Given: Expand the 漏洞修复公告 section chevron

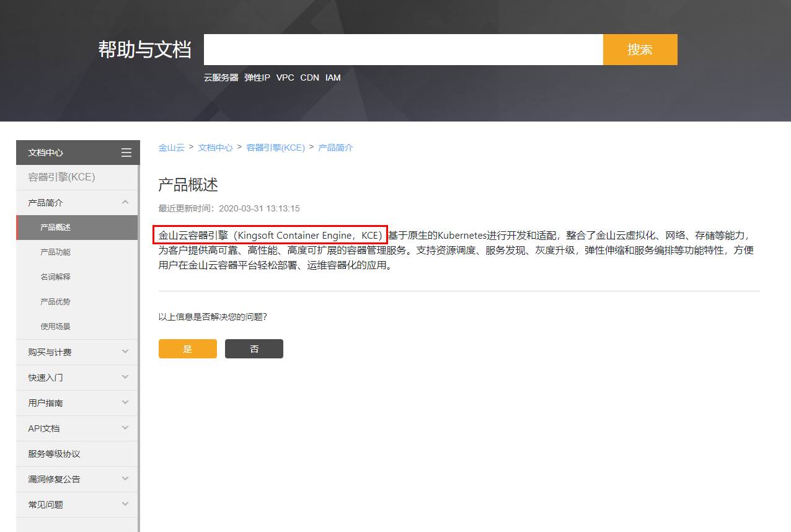Looking at the screenshot, I should point(125,479).
